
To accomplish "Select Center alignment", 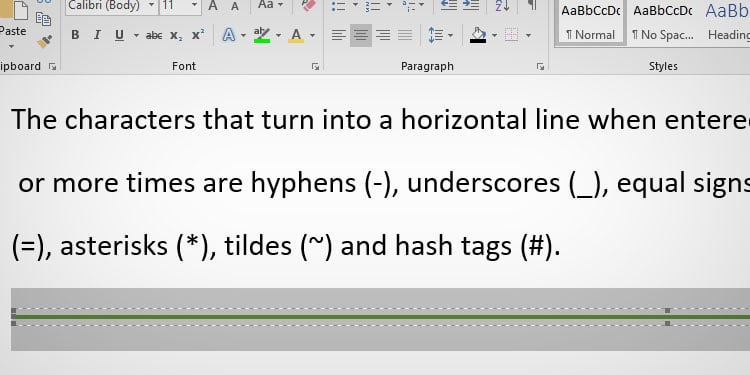I will click(361, 35).
